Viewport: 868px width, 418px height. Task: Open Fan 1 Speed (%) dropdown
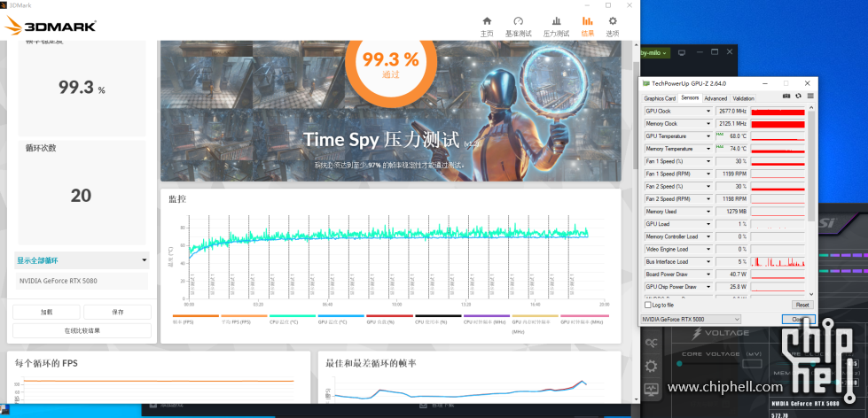pyautogui.click(x=708, y=161)
